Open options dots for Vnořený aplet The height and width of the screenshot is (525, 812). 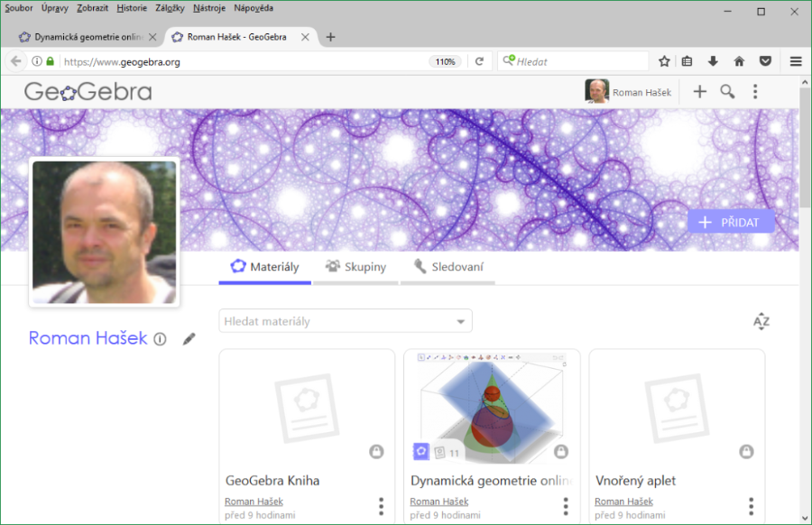(x=751, y=506)
